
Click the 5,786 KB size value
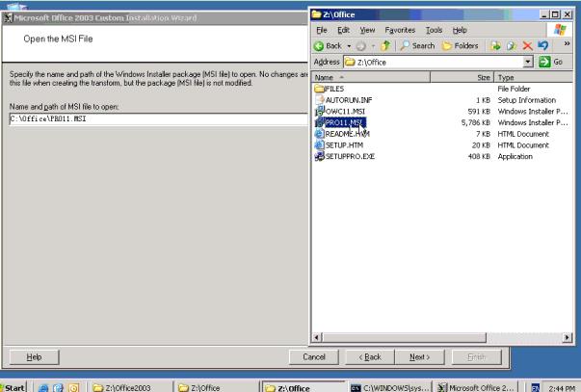click(x=475, y=122)
